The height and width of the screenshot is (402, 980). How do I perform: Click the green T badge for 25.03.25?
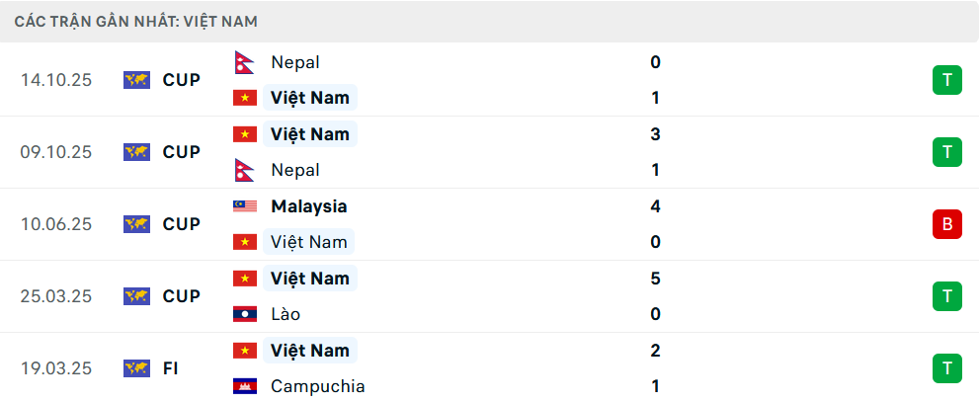pyautogui.click(x=946, y=296)
